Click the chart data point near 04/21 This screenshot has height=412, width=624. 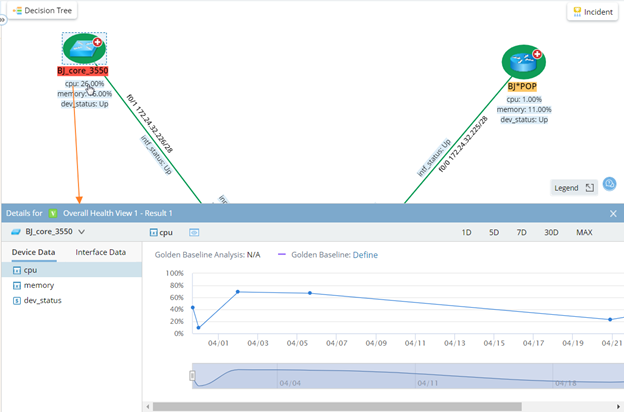tap(610, 319)
